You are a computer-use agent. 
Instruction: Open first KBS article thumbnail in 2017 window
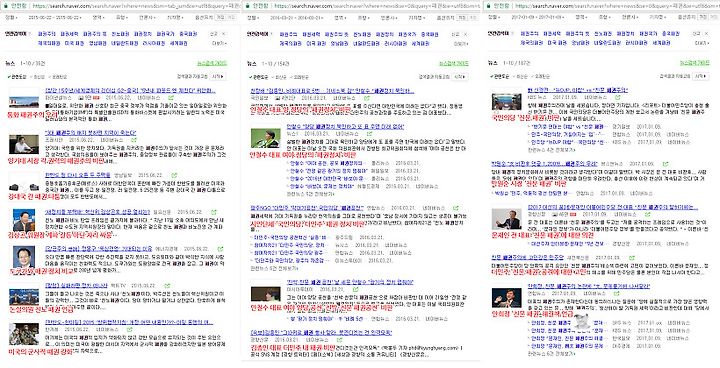[507, 102]
